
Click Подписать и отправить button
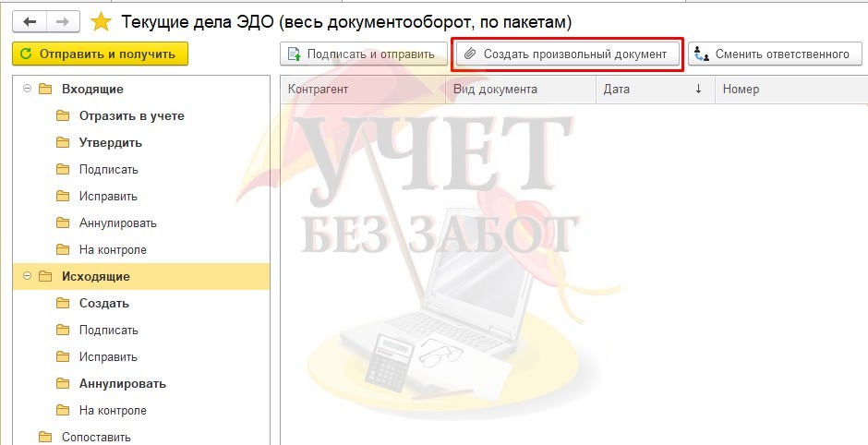pos(364,54)
